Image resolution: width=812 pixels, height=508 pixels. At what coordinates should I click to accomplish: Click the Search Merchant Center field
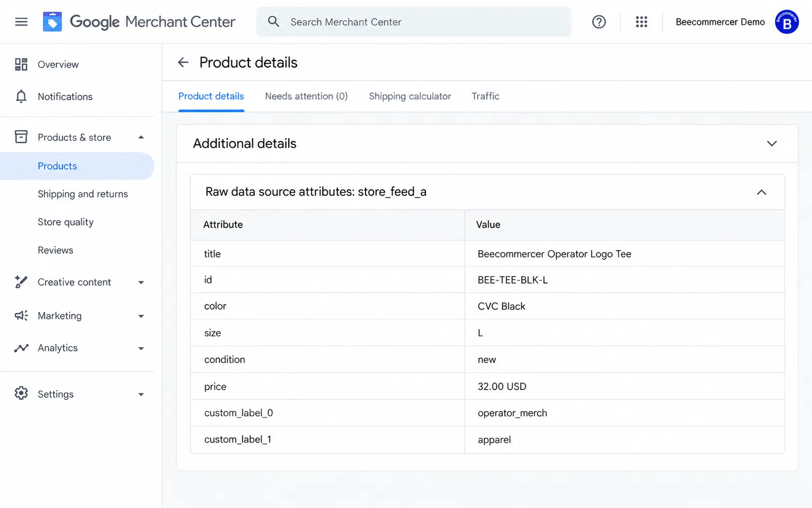click(414, 22)
